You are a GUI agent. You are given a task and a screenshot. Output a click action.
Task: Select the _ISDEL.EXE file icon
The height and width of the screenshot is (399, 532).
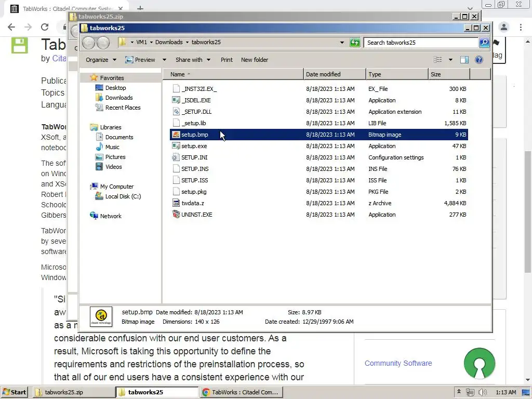point(176,100)
